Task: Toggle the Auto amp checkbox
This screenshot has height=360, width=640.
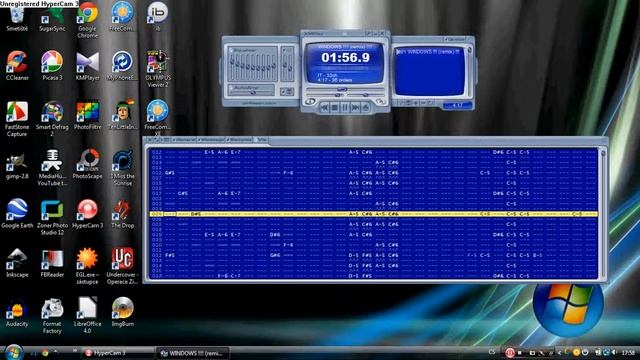Action: (231, 88)
